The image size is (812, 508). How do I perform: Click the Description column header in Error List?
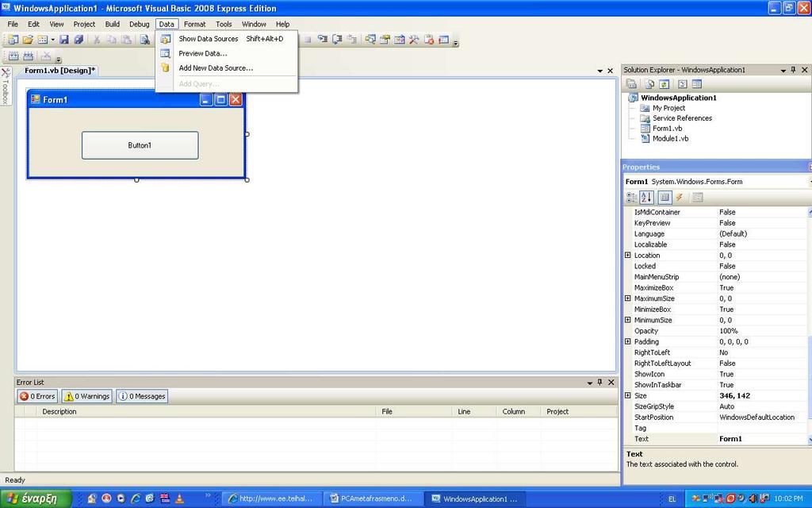point(206,412)
